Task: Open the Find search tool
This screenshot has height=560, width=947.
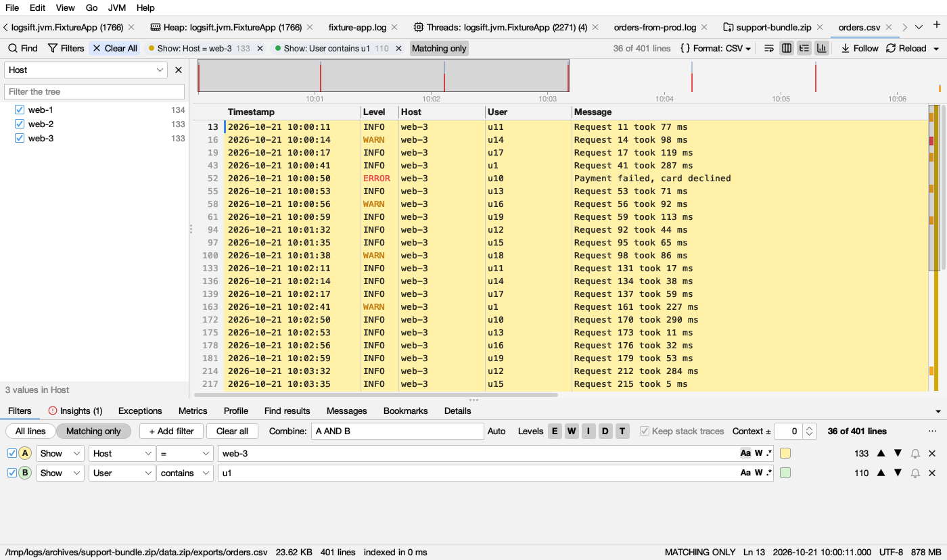Action: tap(23, 48)
